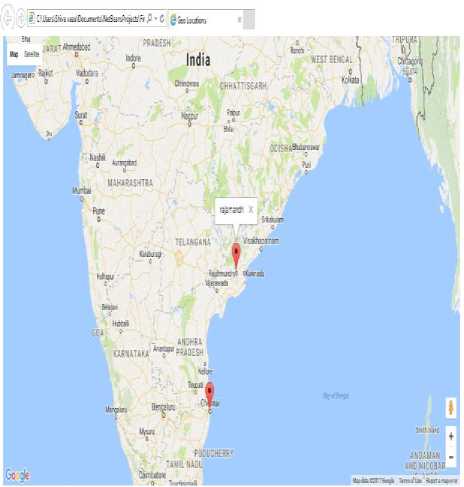Click the address bar URL field
This screenshot has height=487, width=464.
point(87,19)
